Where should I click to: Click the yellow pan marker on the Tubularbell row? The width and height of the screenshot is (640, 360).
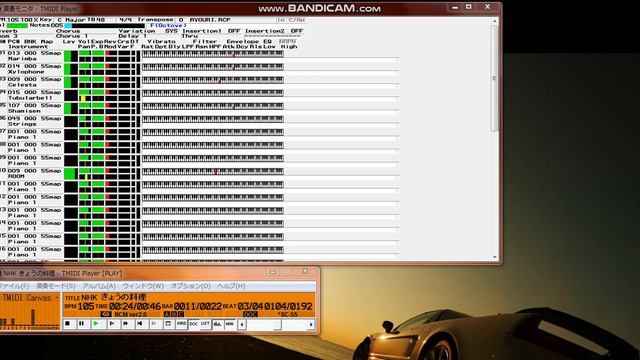point(83,98)
